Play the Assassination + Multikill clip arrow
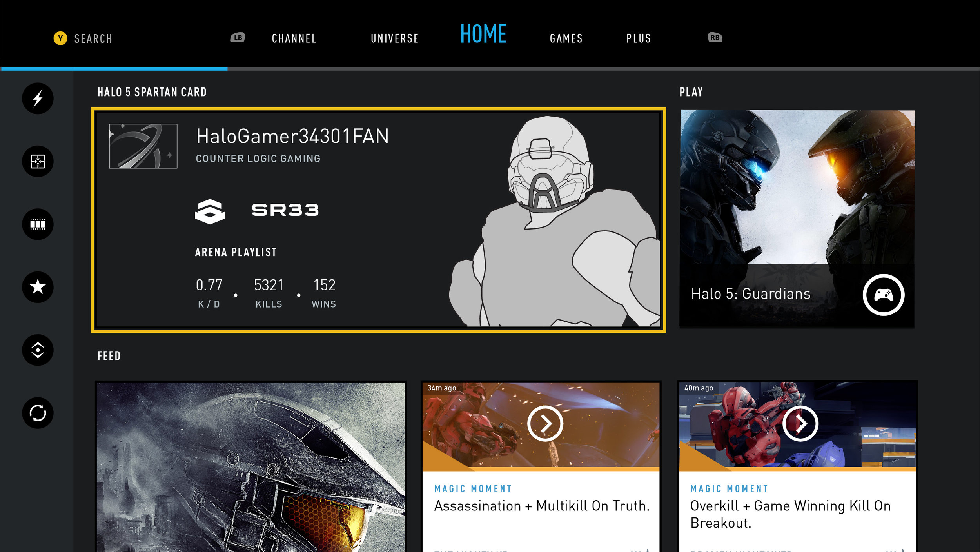The width and height of the screenshot is (980, 552). pyautogui.click(x=545, y=424)
